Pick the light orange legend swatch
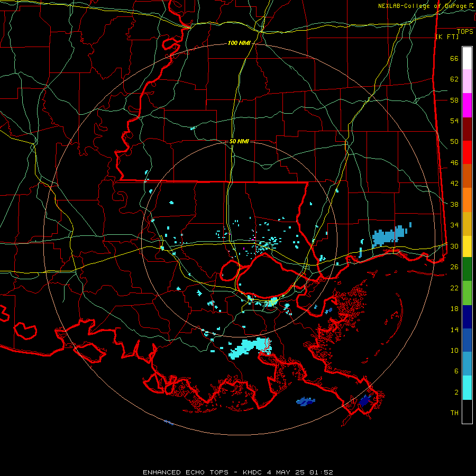The image size is (476, 476). tap(467, 200)
